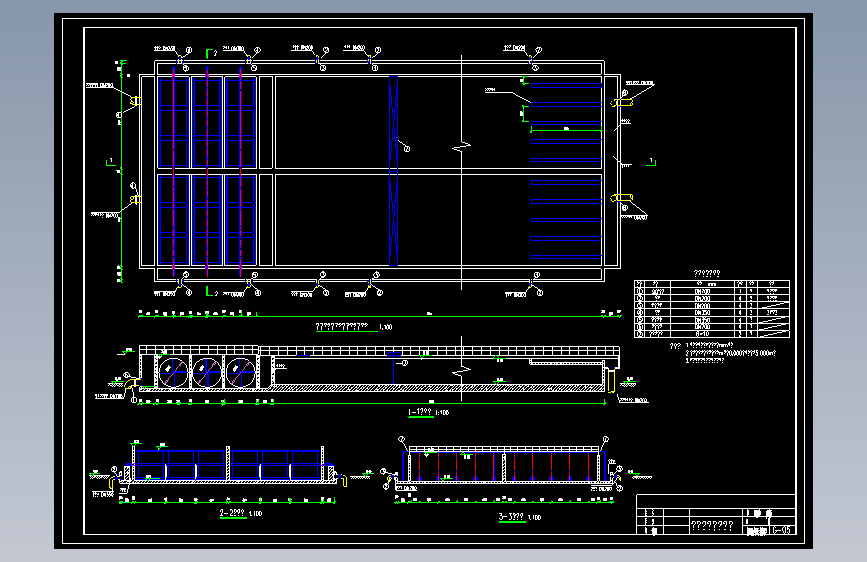Viewport: 867px width, 562px height.
Task: Select the rightmost circular mixer in section 1-1
Action: [241, 372]
